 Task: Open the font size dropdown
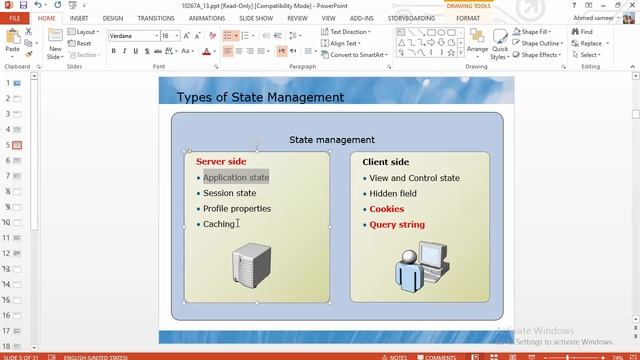point(177,36)
